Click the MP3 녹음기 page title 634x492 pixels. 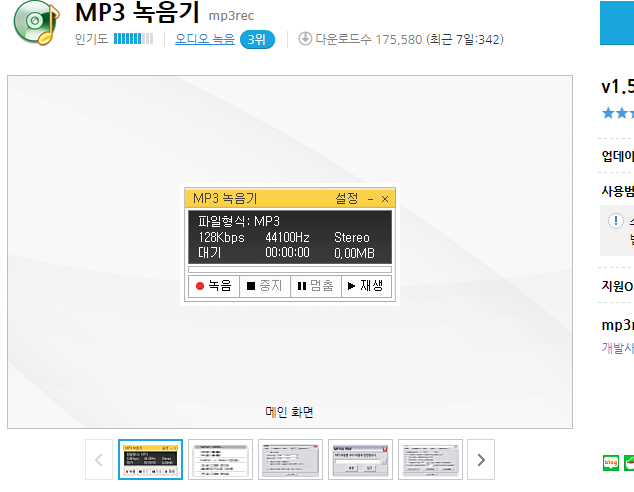(137, 12)
